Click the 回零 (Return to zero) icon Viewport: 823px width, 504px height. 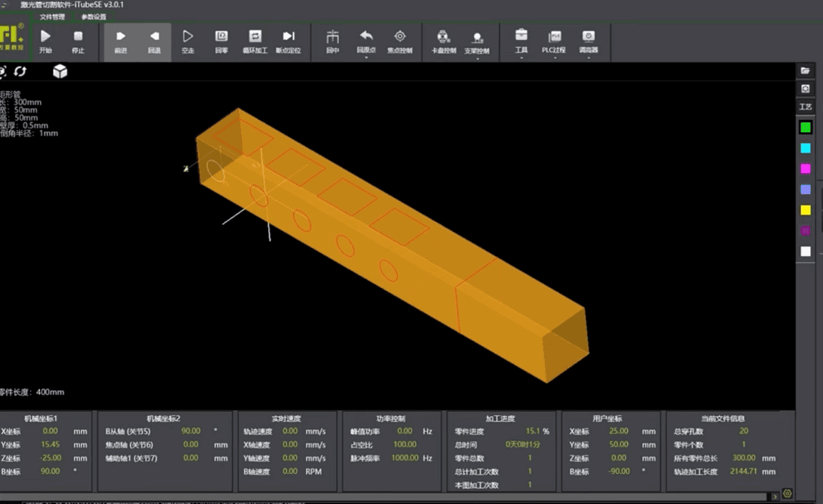point(221,37)
